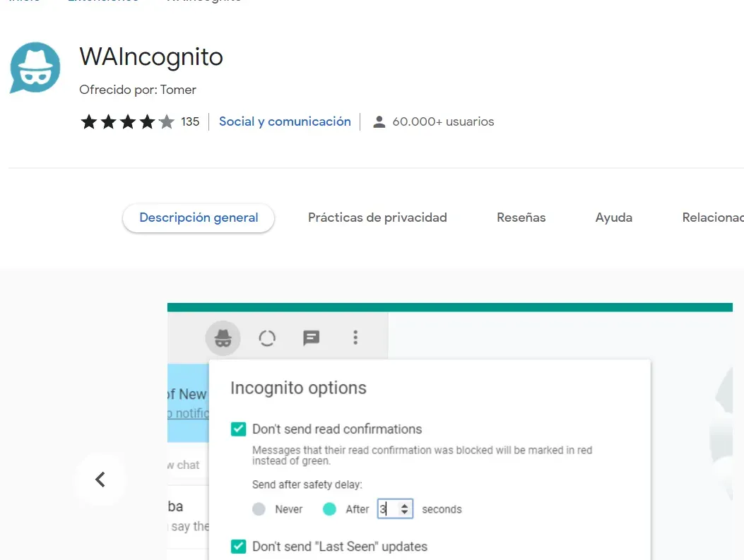Open the three-dot menu icon
744x560 pixels.
pyautogui.click(x=355, y=338)
